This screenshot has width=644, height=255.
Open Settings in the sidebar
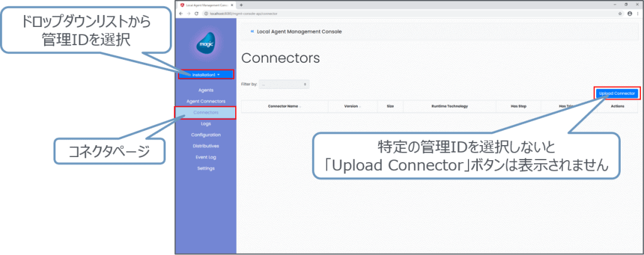[x=206, y=168]
